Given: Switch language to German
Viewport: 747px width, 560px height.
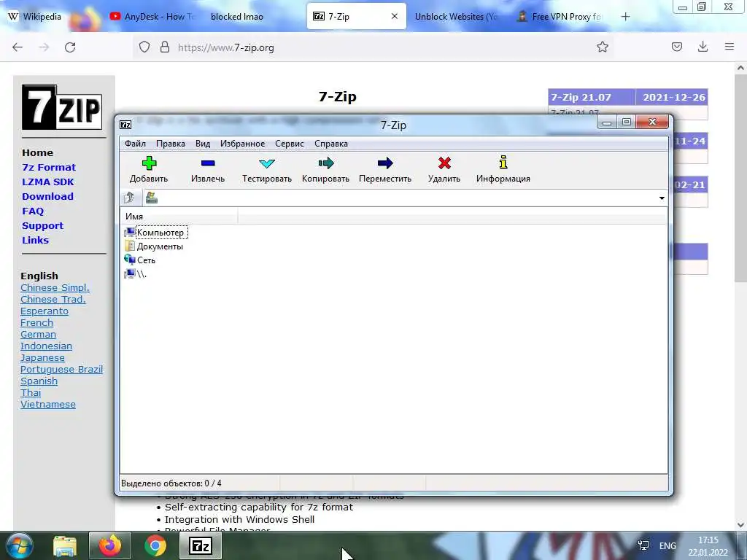Looking at the screenshot, I should [38, 334].
